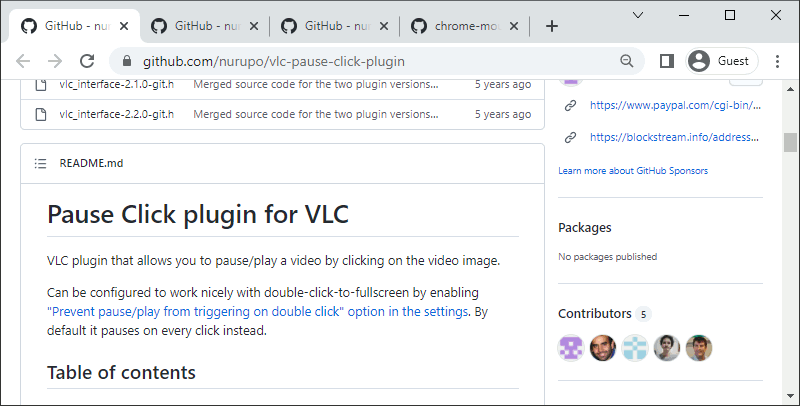This screenshot has height=406, width=800.
Task: Click "5 years ago" for vlc_interface-2.1.0-git.h
Action: (x=503, y=84)
